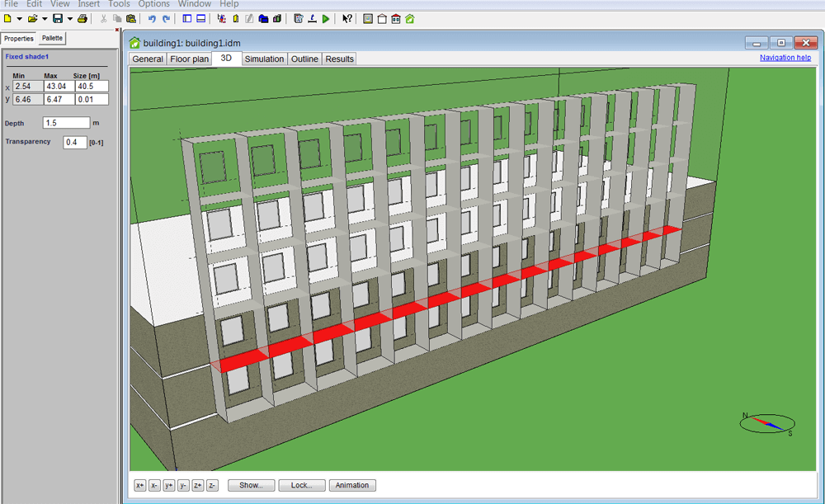825x504 pixels.
Task: Switch to the Pallette panel tab
Action: [x=53, y=38]
